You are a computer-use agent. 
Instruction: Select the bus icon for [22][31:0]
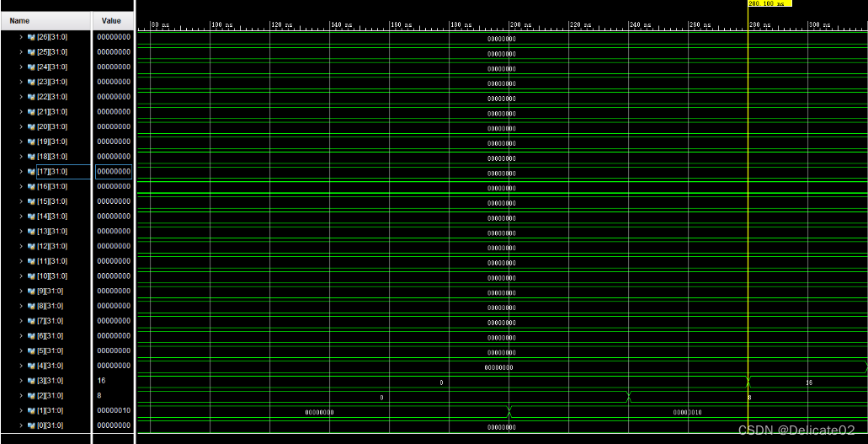tap(31, 97)
